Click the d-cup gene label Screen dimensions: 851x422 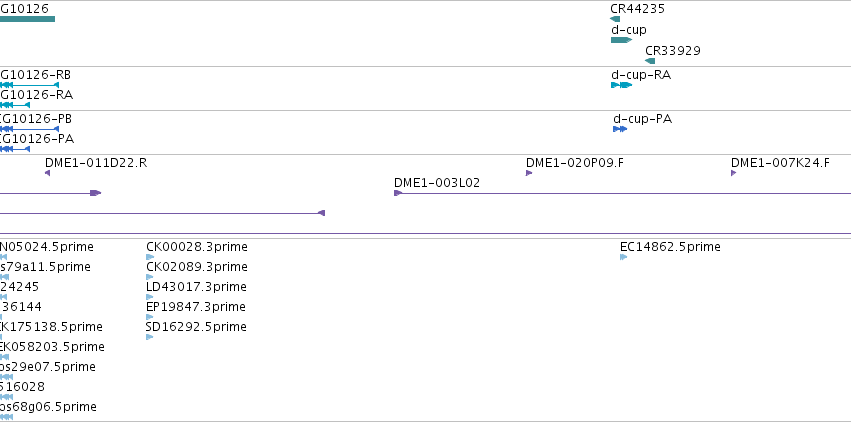coord(628,30)
